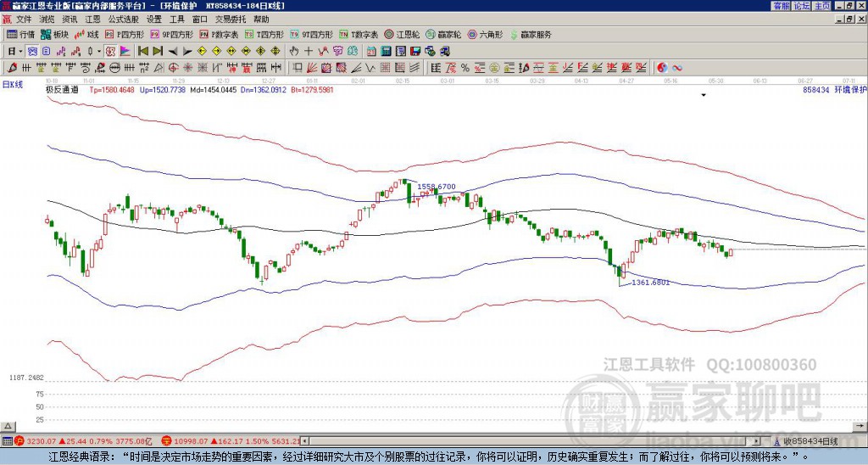Image resolution: width=868 pixels, height=465 pixels.
Task: Click the 10998.07 index status entry
Action: [x=231, y=441]
